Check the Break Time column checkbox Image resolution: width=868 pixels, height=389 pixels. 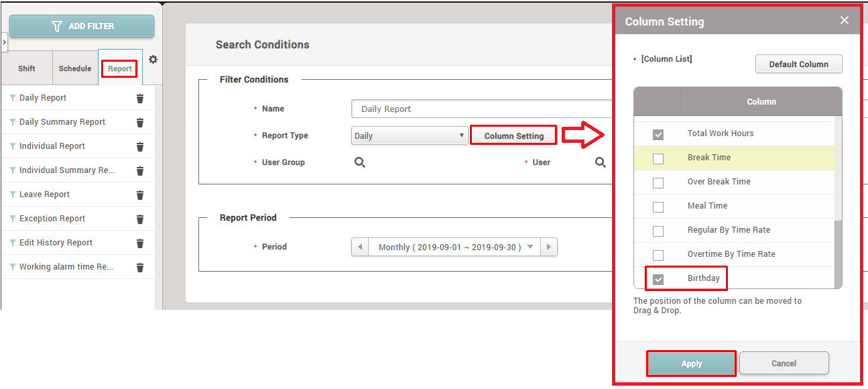coord(658,158)
